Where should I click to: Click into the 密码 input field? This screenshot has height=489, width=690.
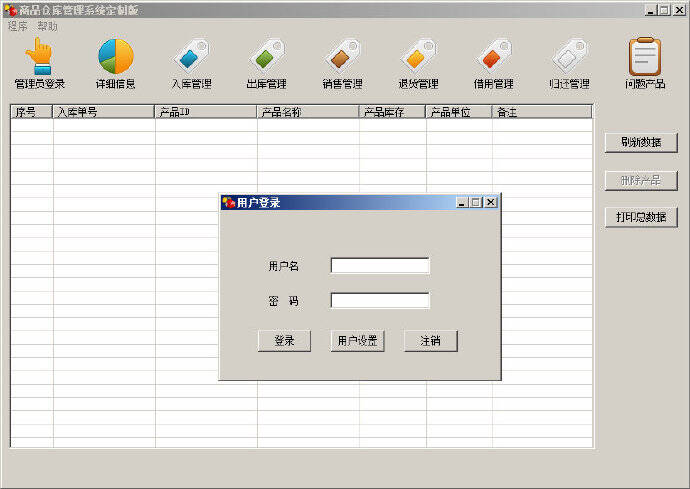[x=380, y=301]
